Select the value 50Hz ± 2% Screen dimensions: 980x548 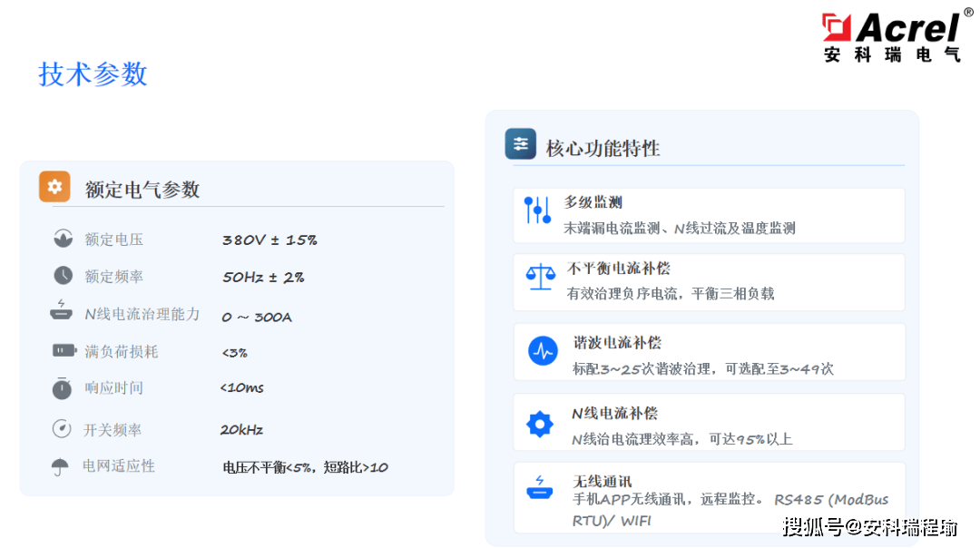tap(263, 277)
